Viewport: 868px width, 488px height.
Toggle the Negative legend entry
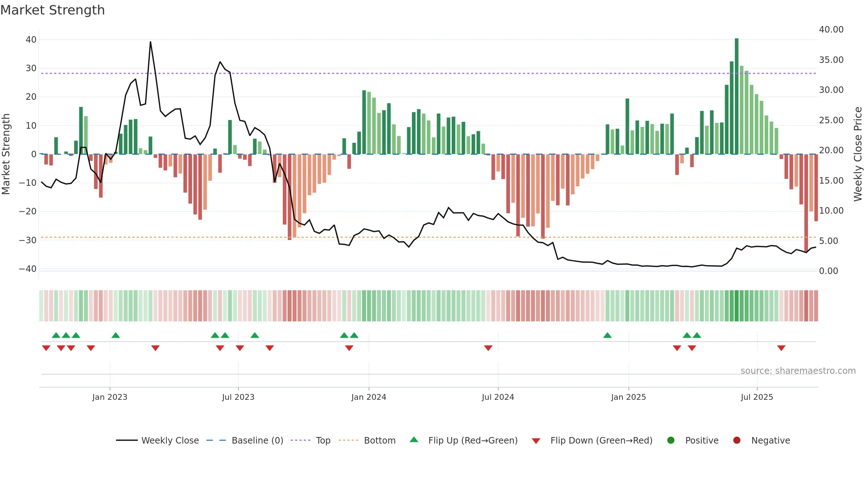click(x=761, y=440)
